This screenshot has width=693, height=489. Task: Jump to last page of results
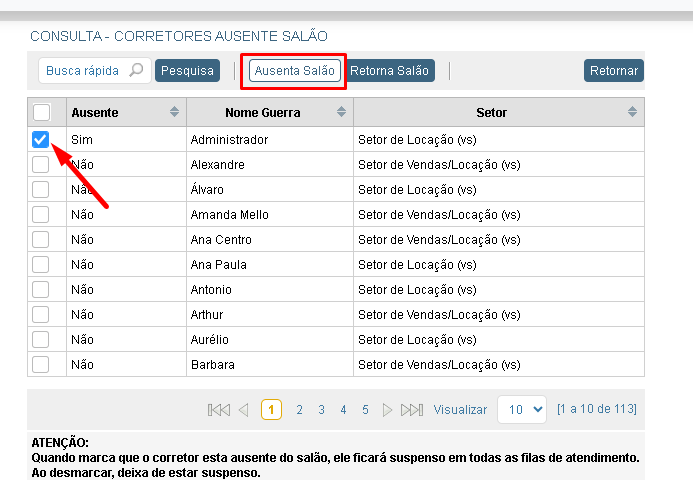click(411, 410)
